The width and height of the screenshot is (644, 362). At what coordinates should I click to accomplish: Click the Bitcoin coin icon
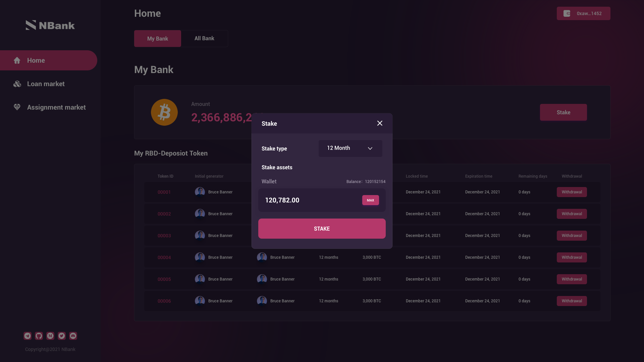[164, 112]
